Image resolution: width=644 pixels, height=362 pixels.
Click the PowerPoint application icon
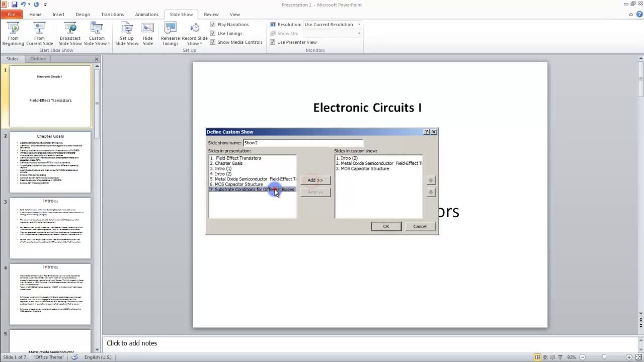(4, 5)
